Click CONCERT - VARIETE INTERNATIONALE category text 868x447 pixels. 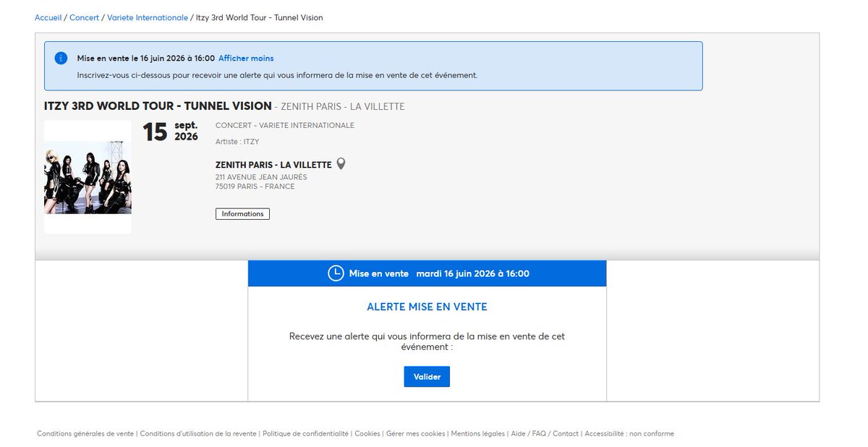click(285, 125)
